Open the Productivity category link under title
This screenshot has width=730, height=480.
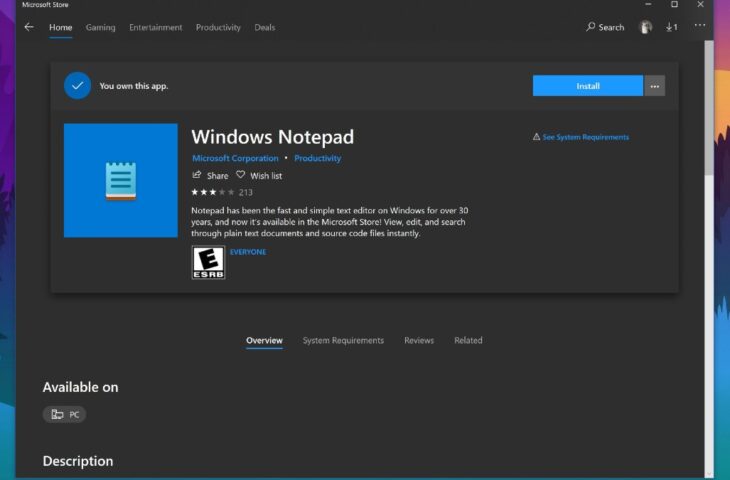coord(318,158)
